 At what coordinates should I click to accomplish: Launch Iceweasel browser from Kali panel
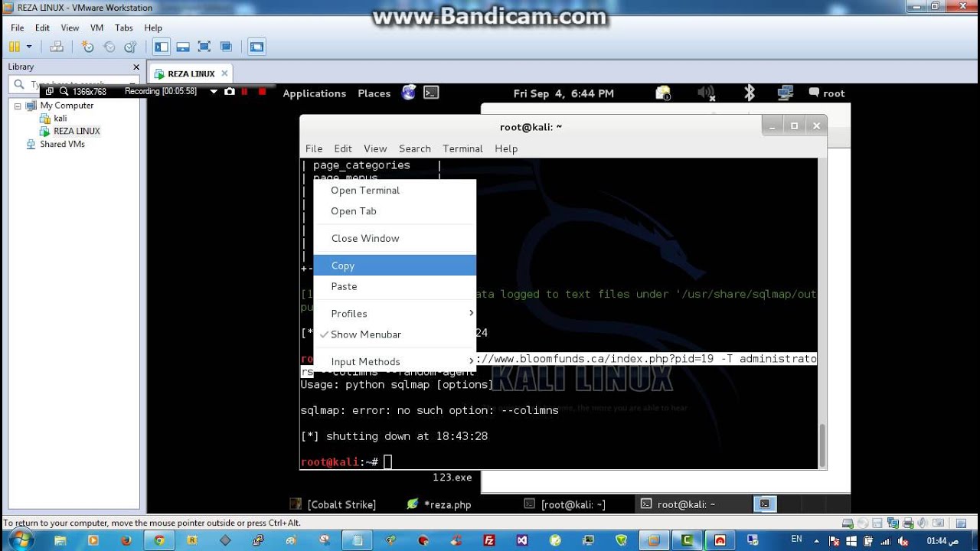click(409, 93)
